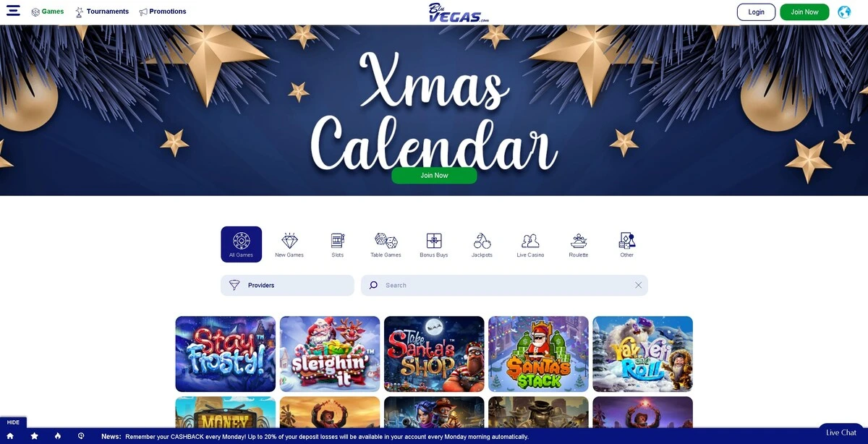Click the globe language icon
Screen dimensions: 868x444
[x=844, y=12]
